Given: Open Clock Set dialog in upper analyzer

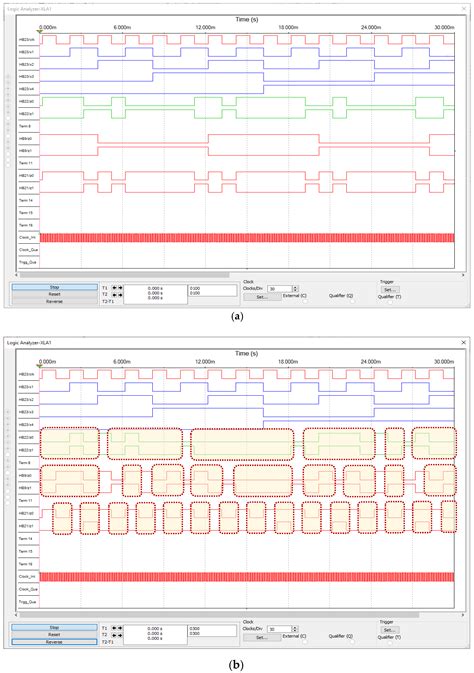Looking at the screenshot, I should 262,297.
